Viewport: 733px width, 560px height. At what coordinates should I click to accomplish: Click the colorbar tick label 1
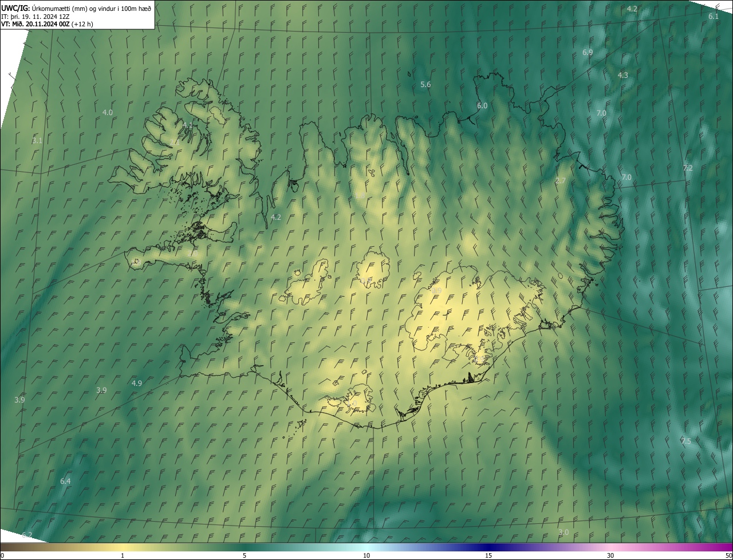coord(123,555)
